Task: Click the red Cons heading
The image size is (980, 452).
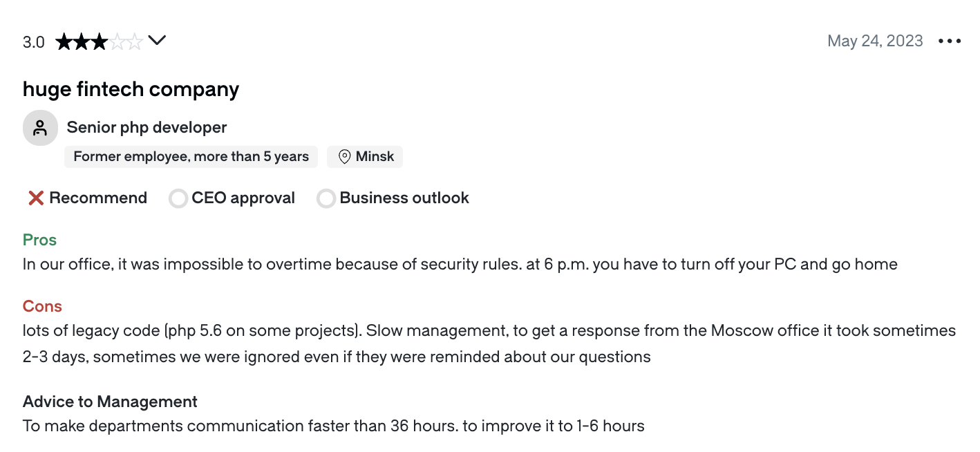Action: pyautogui.click(x=42, y=306)
